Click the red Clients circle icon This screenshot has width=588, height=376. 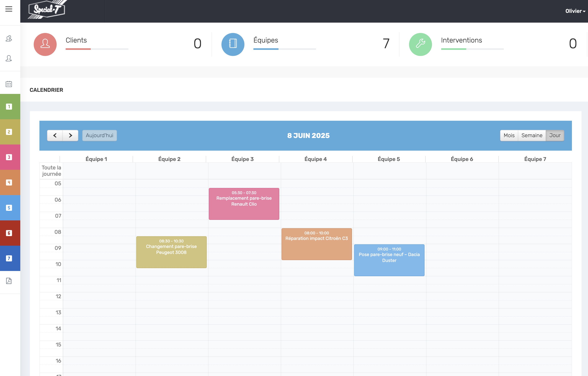pos(45,44)
